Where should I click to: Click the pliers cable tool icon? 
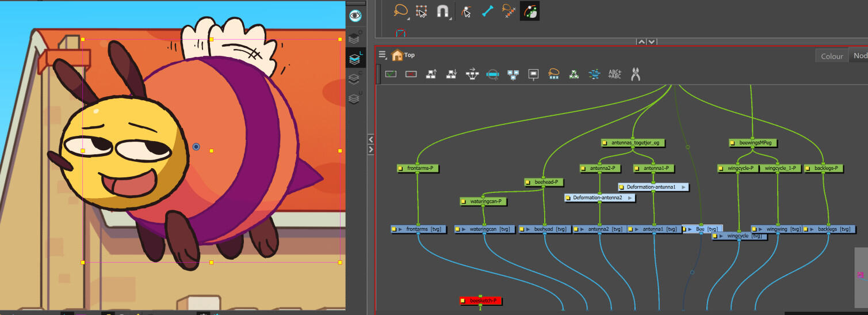pos(636,74)
